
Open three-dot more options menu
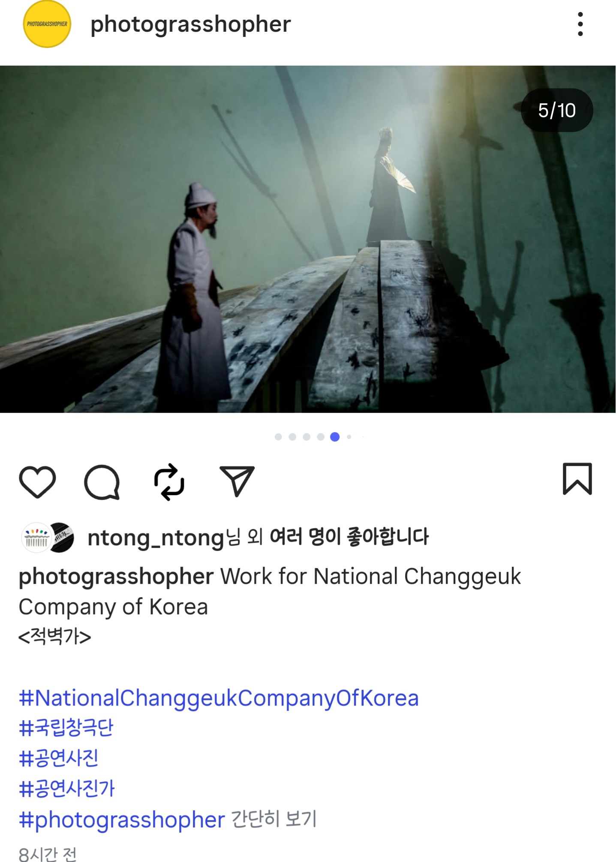tap(580, 24)
